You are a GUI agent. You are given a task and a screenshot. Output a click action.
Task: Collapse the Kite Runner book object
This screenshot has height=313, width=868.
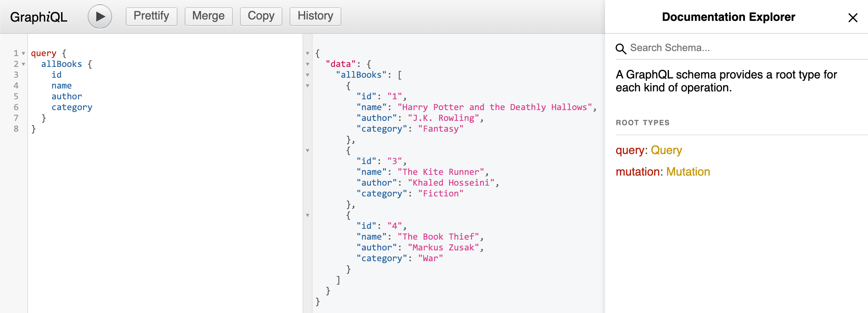click(x=308, y=150)
